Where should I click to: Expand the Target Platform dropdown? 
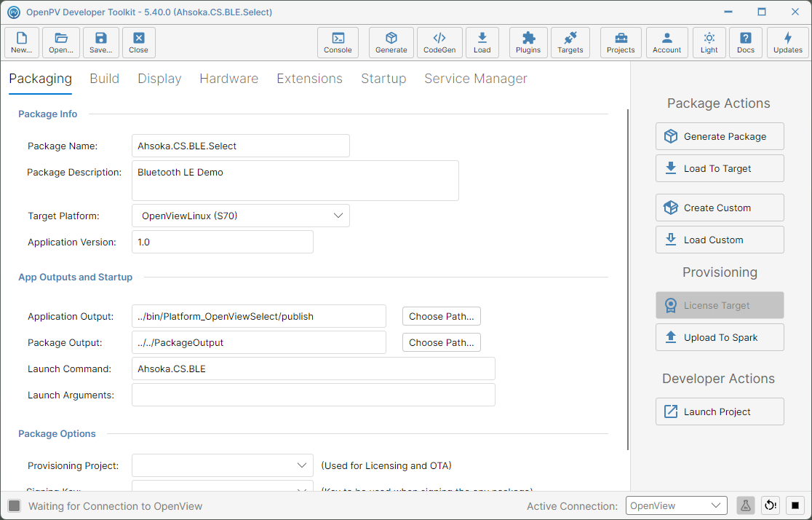[241, 216]
